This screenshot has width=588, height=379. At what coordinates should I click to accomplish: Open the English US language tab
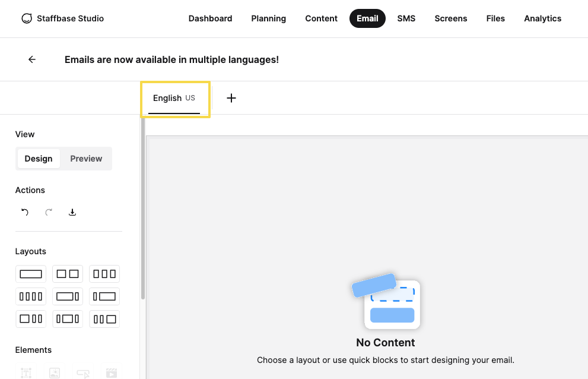click(174, 99)
